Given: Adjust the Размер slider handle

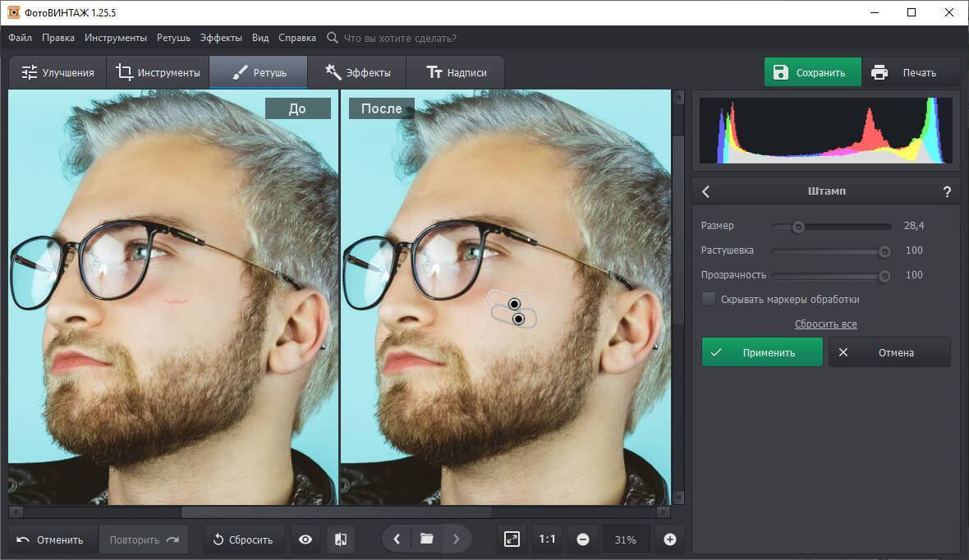Looking at the screenshot, I should (797, 227).
